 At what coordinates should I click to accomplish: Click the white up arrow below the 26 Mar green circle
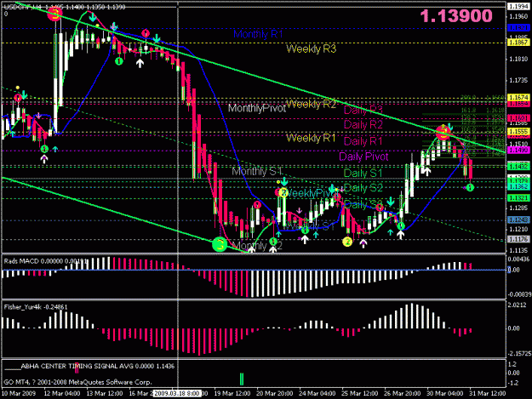coord(401,235)
